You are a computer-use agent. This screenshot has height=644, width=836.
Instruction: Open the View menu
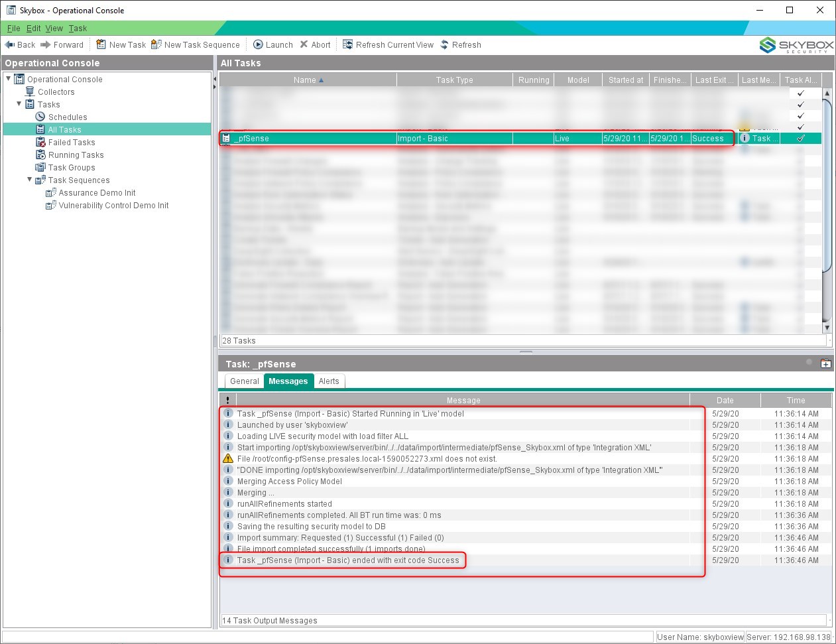54,28
